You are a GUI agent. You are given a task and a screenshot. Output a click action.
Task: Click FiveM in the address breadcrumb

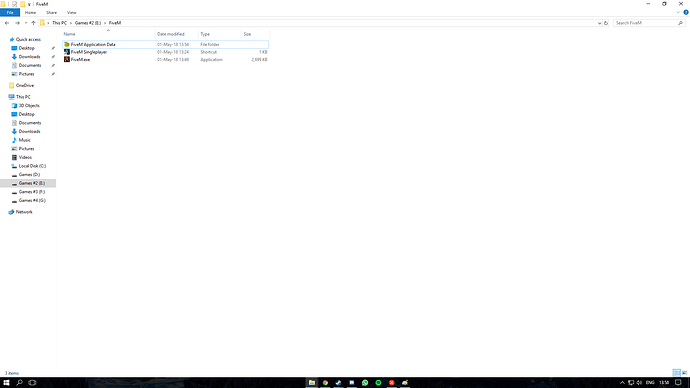pos(115,23)
